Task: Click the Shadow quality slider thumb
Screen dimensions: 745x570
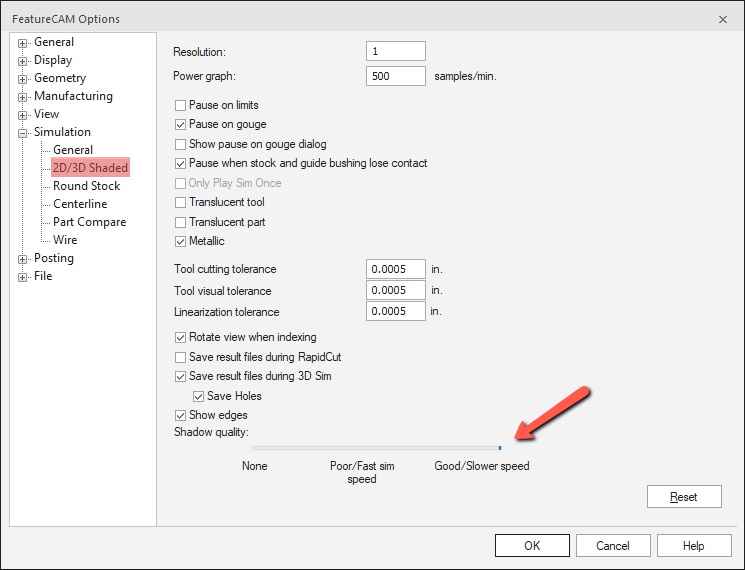Action: click(x=500, y=448)
